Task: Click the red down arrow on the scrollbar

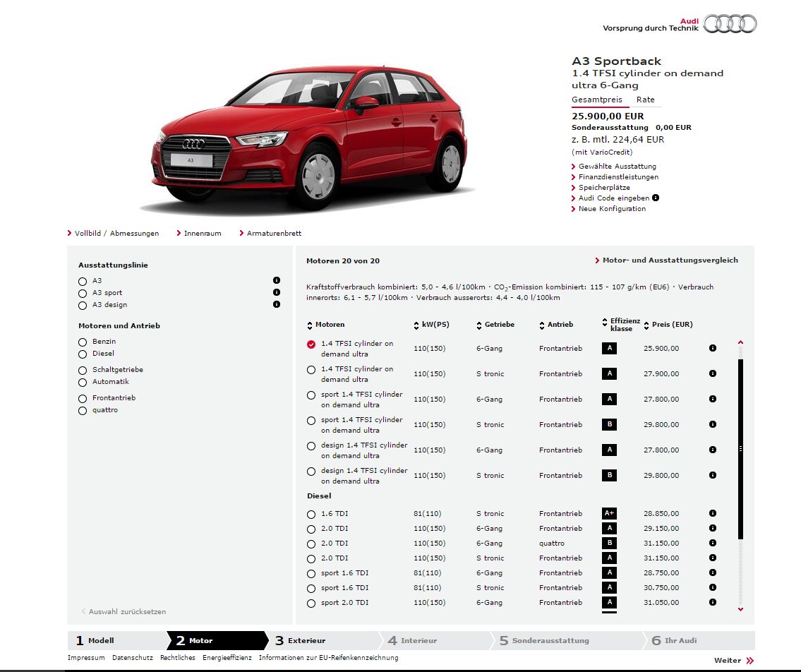Action: [x=740, y=610]
